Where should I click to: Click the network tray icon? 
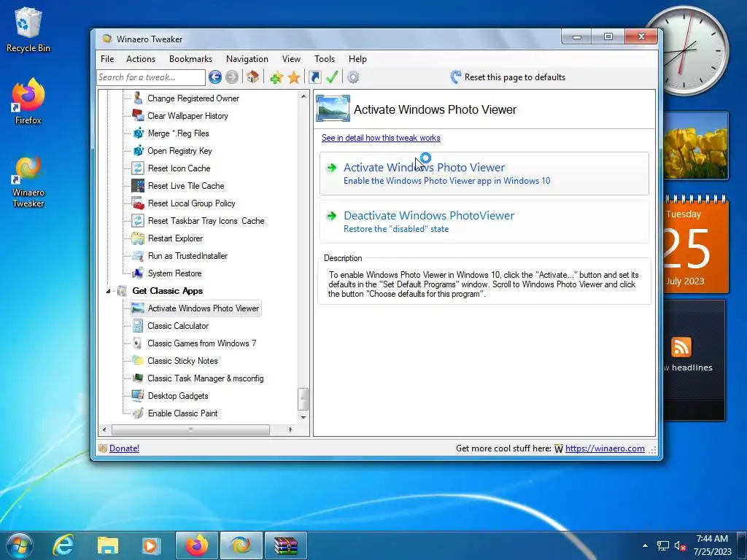(x=662, y=545)
